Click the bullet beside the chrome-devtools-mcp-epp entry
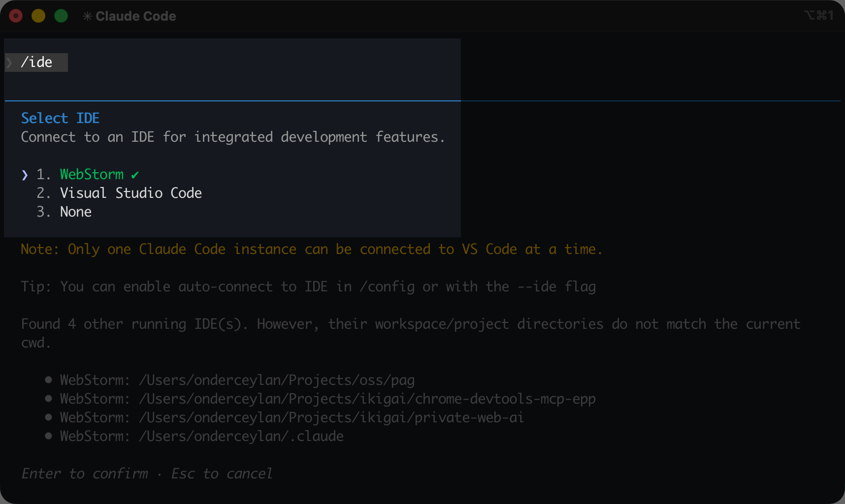This screenshot has width=845, height=504. tap(48, 398)
